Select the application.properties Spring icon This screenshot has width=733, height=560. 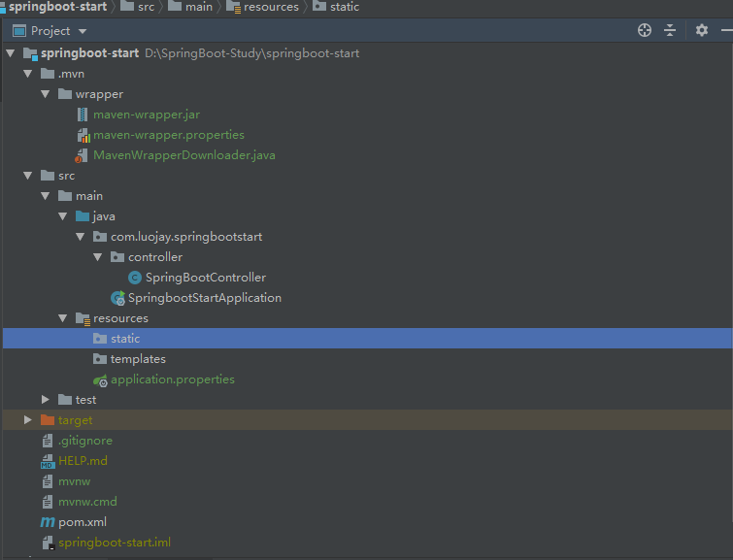point(100,380)
